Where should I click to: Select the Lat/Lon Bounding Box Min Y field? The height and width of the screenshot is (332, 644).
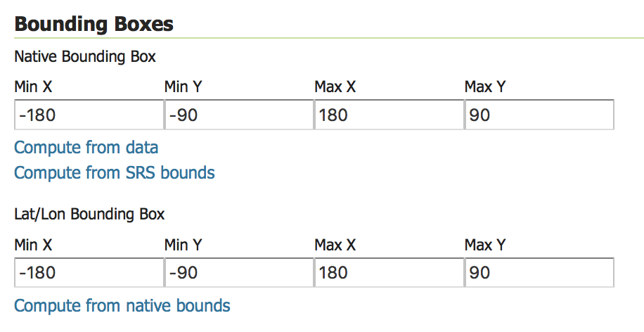coord(238,272)
